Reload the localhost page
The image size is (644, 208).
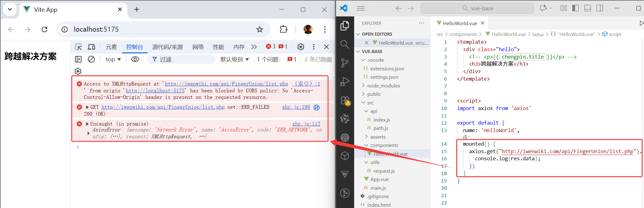[44, 29]
